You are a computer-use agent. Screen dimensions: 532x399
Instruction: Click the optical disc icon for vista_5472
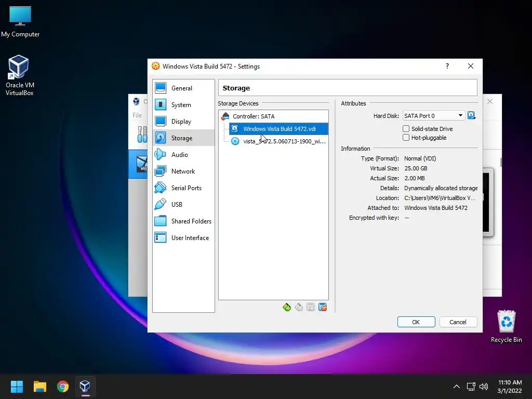[x=235, y=141]
